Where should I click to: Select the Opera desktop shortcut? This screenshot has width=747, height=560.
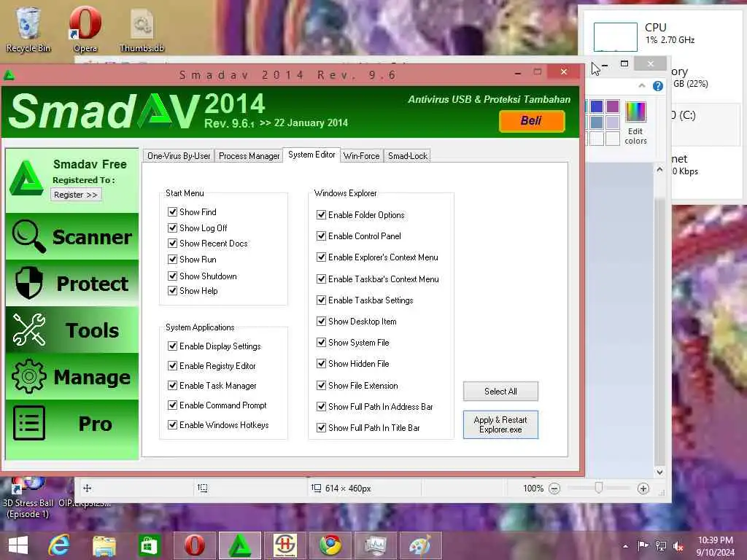(85, 29)
